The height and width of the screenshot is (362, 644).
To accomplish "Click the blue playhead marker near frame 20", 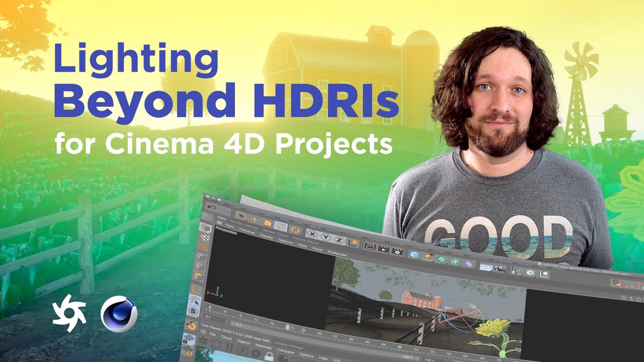I will 287,327.
